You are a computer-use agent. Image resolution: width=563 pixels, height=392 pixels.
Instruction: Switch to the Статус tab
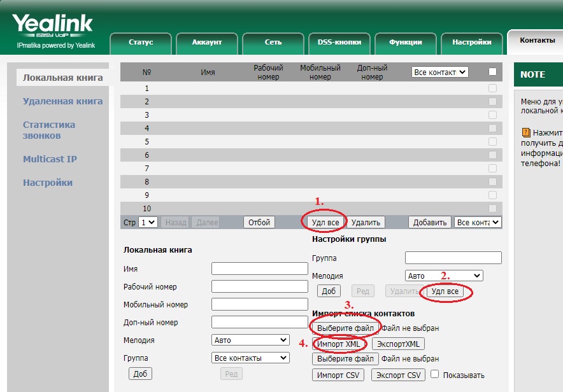click(141, 42)
